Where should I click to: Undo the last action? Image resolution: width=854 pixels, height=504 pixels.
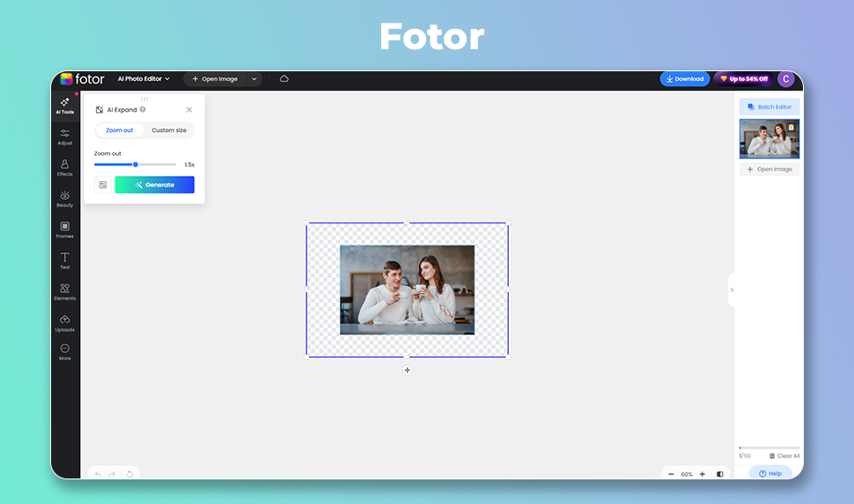[98, 474]
